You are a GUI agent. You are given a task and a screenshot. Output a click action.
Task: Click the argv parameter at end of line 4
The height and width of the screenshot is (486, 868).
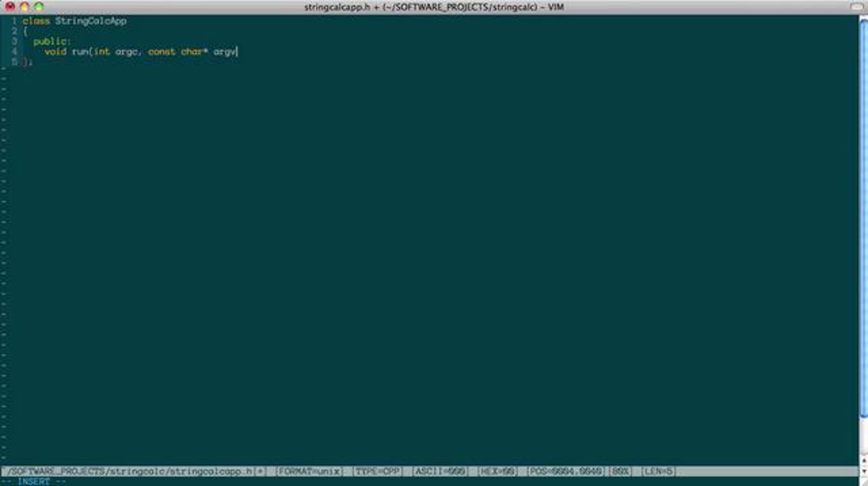pos(224,52)
